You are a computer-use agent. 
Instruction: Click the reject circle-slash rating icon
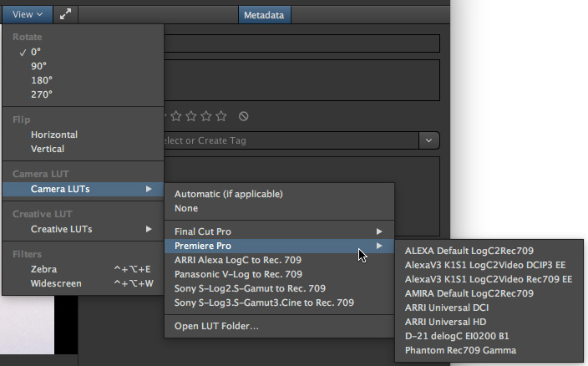[243, 116]
